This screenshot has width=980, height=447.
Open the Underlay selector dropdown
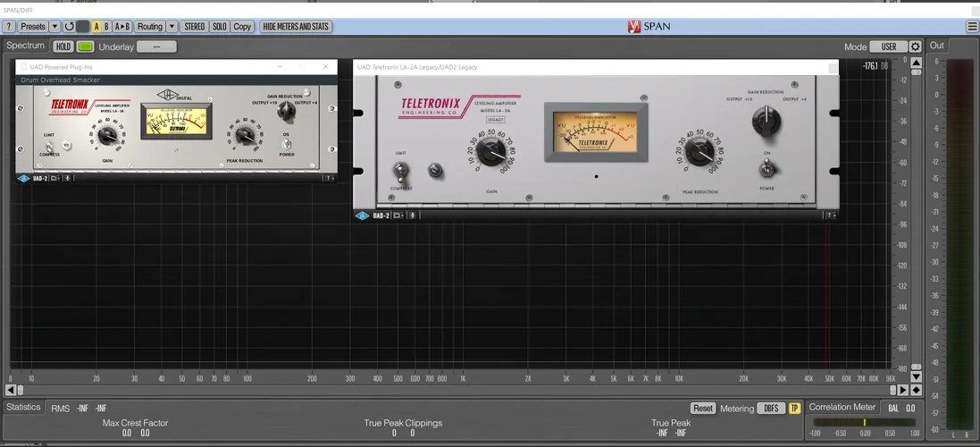pyautogui.click(x=156, y=46)
